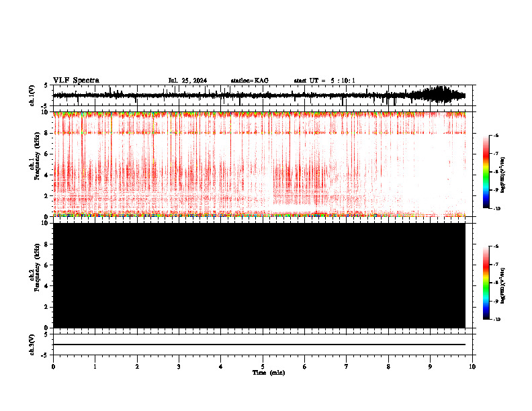The width and height of the screenshot is (532, 411).
Task: Click time axis tick label "0"
Action: (53, 367)
